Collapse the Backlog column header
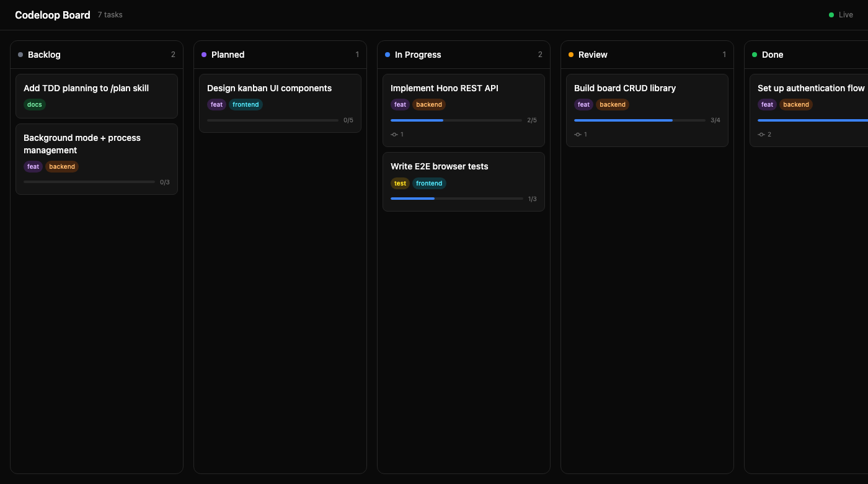 (x=44, y=55)
